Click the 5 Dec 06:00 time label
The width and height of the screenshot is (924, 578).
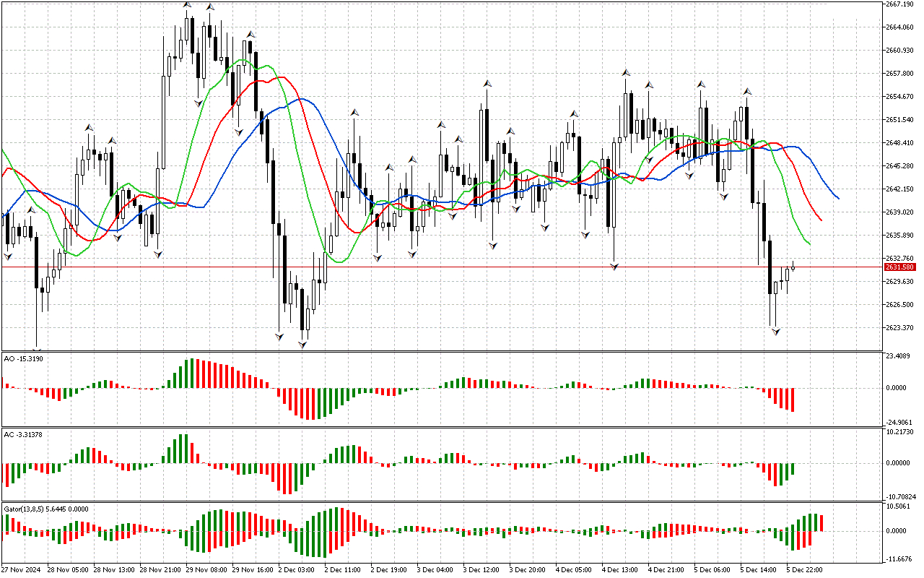point(712,570)
